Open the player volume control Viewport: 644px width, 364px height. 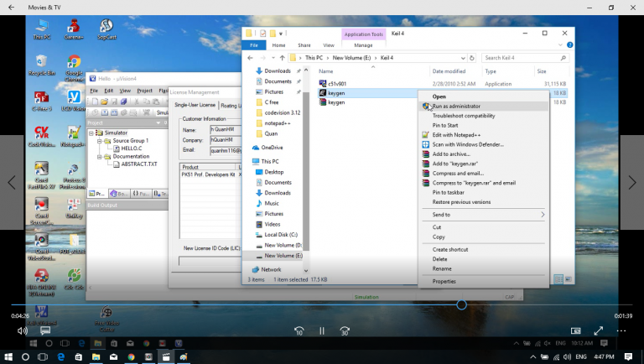click(23, 331)
